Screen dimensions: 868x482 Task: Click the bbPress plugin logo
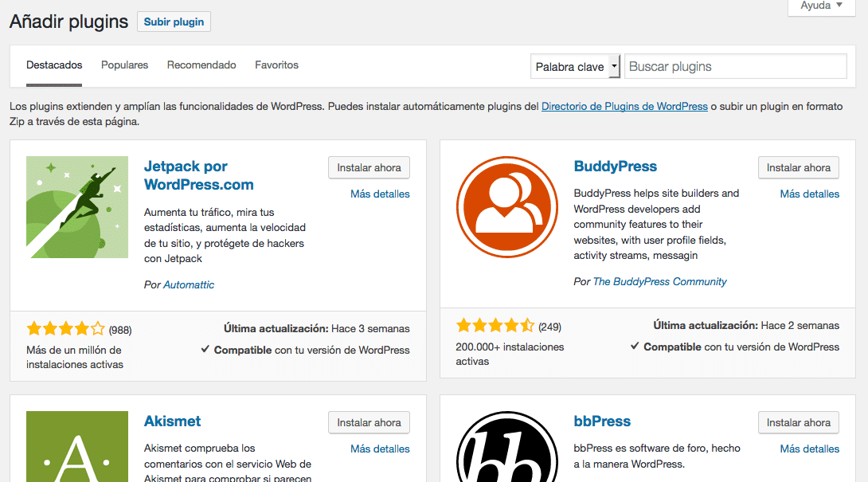[507, 446]
